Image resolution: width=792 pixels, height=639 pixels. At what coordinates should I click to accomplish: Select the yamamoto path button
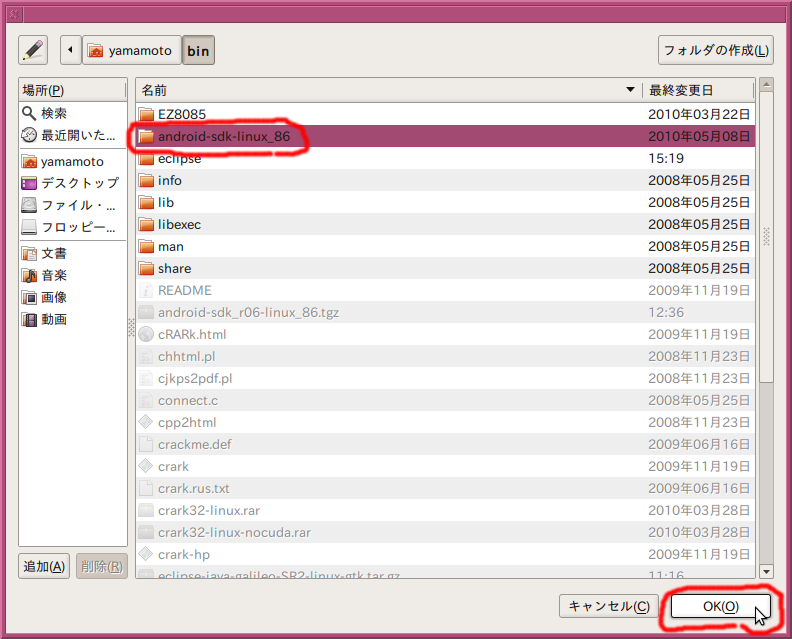pyautogui.click(x=131, y=50)
